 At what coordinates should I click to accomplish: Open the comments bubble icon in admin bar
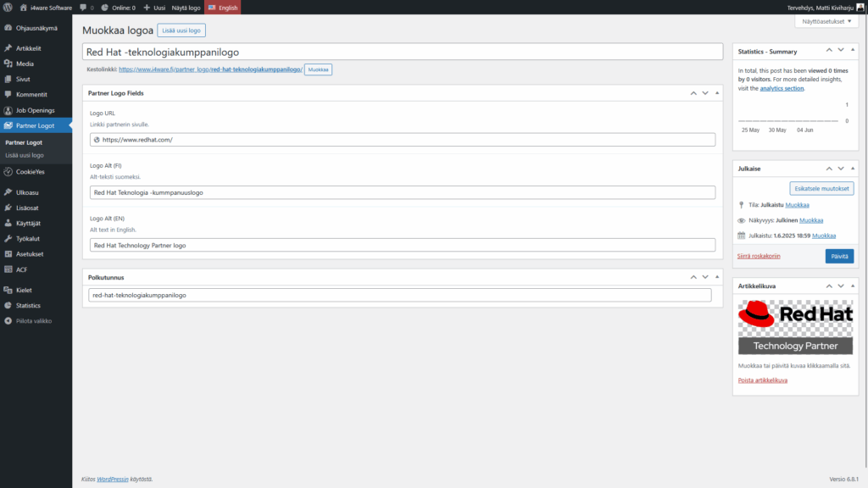click(x=83, y=8)
